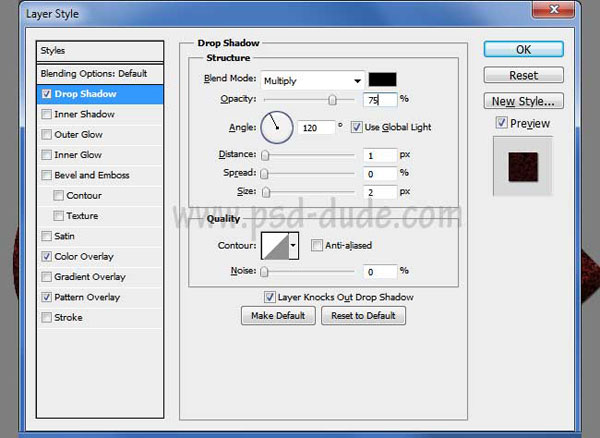Enable the Gradient Overlay checkbox

click(x=46, y=277)
